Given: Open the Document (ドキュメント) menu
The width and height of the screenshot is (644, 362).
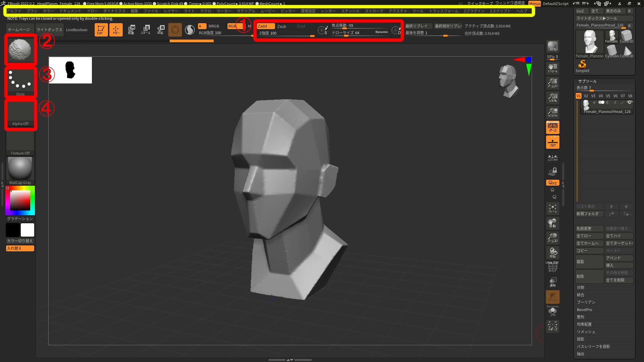Looking at the screenshot, I should 70,11.
